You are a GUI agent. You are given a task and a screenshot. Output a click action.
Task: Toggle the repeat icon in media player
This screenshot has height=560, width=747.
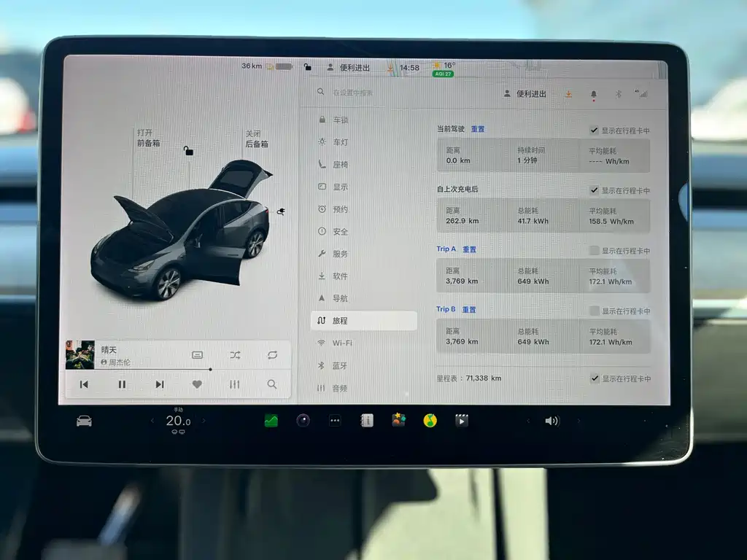[x=272, y=355]
